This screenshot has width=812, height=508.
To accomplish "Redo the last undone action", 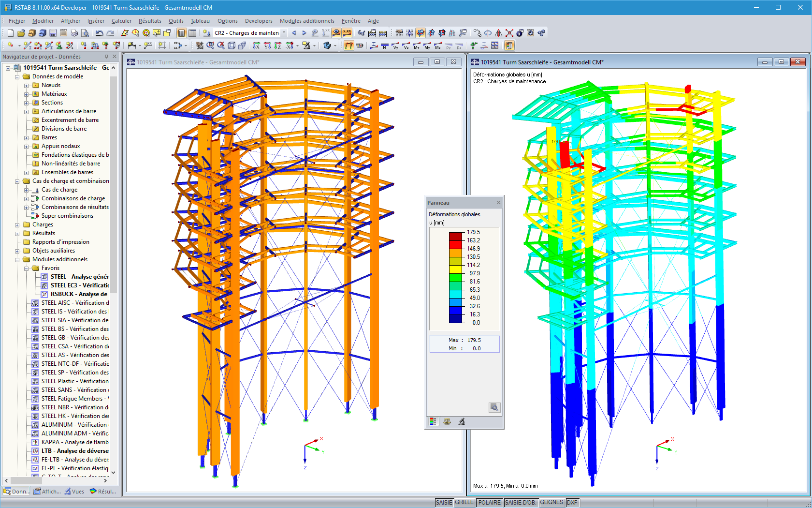I will [110, 33].
